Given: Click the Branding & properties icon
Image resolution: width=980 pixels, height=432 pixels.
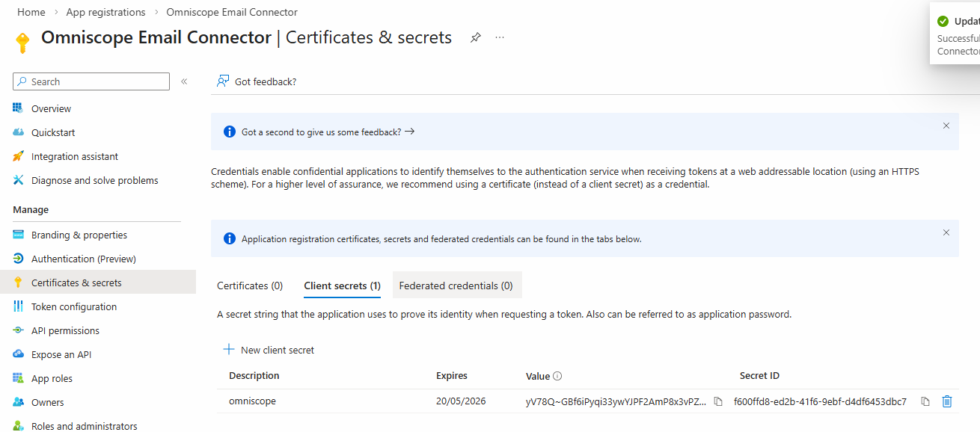Looking at the screenshot, I should pyautogui.click(x=19, y=235).
